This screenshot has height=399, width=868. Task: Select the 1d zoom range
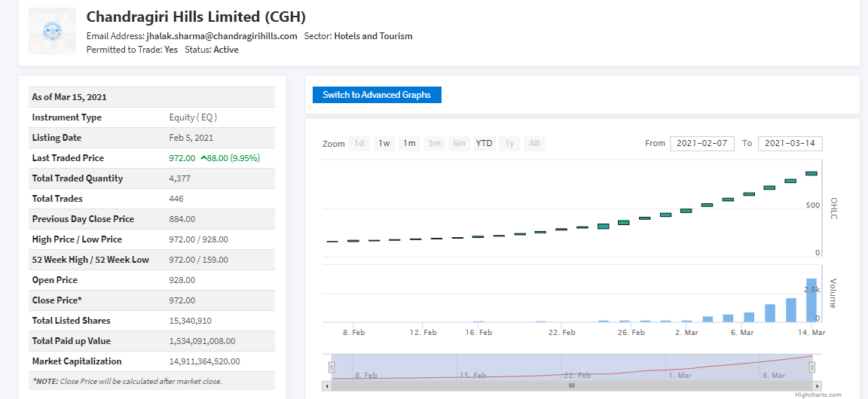tap(359, 144)
